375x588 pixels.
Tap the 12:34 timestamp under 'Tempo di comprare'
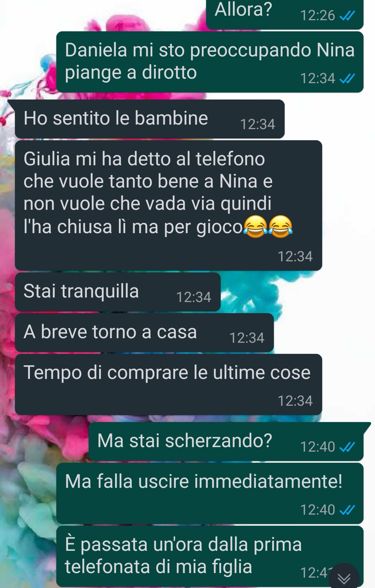295,401
